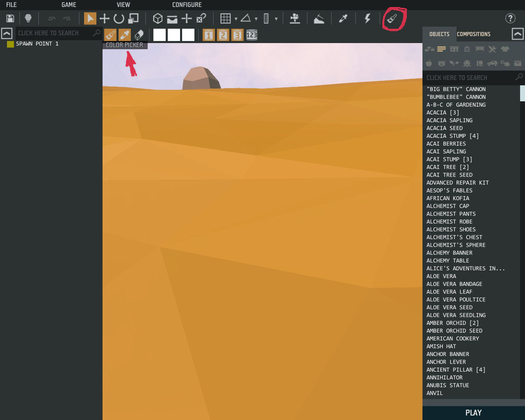Open the View menu
The image size is (525, 420).
[123, 5]
